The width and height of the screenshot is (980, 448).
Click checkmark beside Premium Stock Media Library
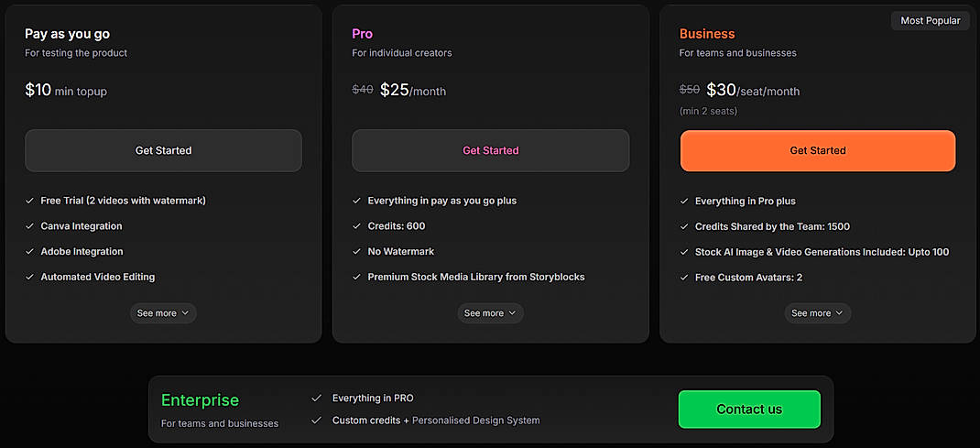[x=357, y=276]
